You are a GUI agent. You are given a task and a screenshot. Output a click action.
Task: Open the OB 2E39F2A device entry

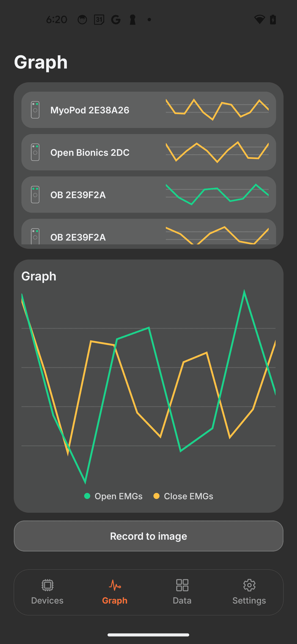pyautogui.click(x=148, y=195)
